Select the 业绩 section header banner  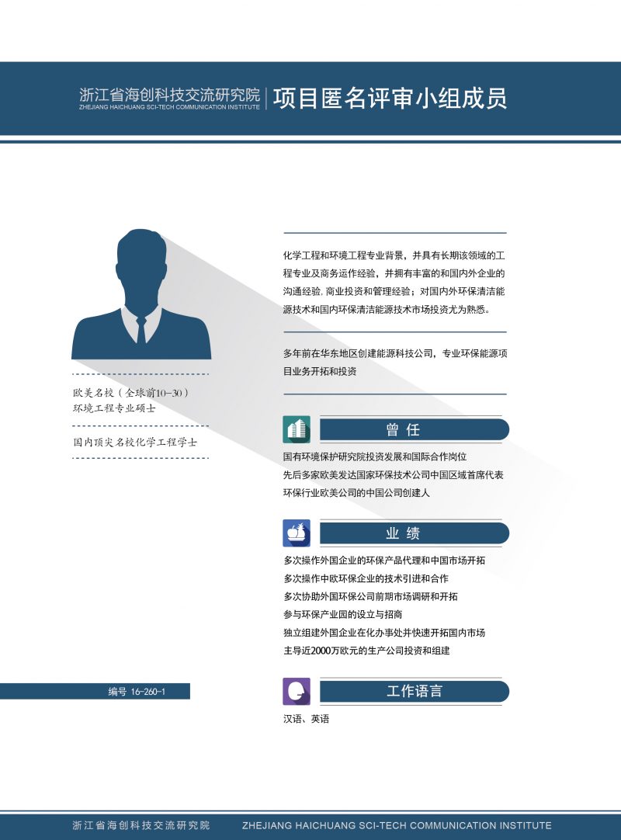pyautogui.click(x=414, y=533)
